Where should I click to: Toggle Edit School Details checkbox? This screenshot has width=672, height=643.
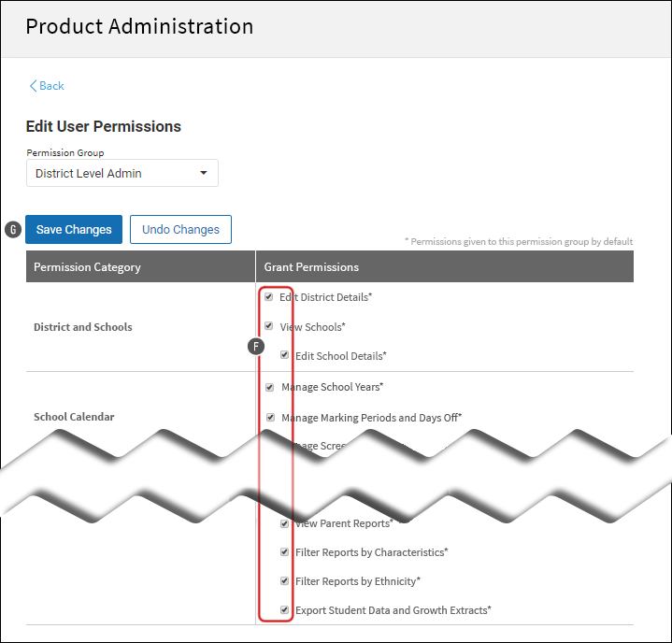(x=284, y=355)
